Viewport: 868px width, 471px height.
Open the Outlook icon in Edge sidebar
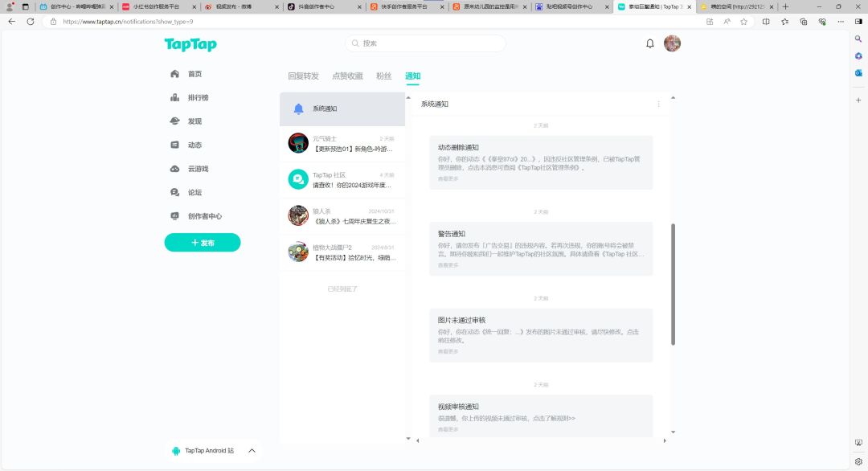[858, 72]
